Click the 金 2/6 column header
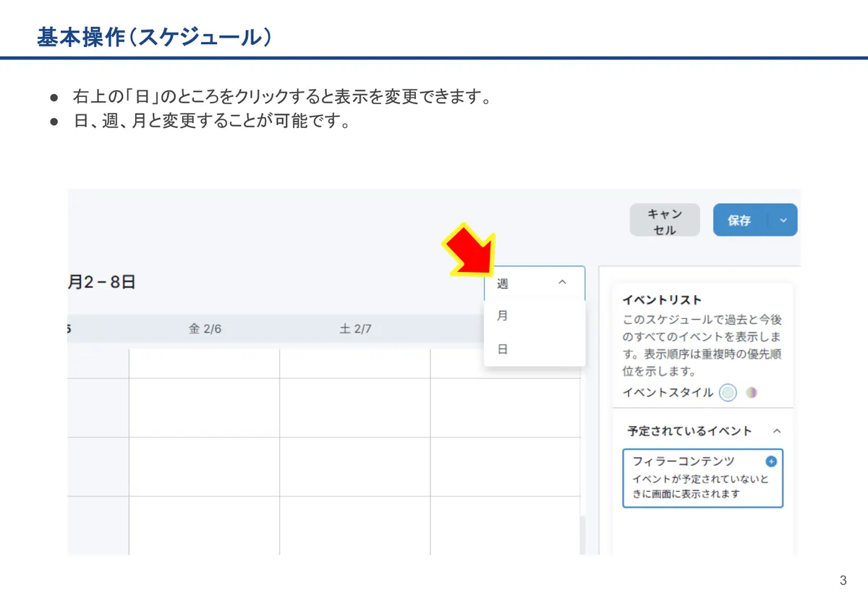This screenshot has width=868, height=614. point(205,328)
